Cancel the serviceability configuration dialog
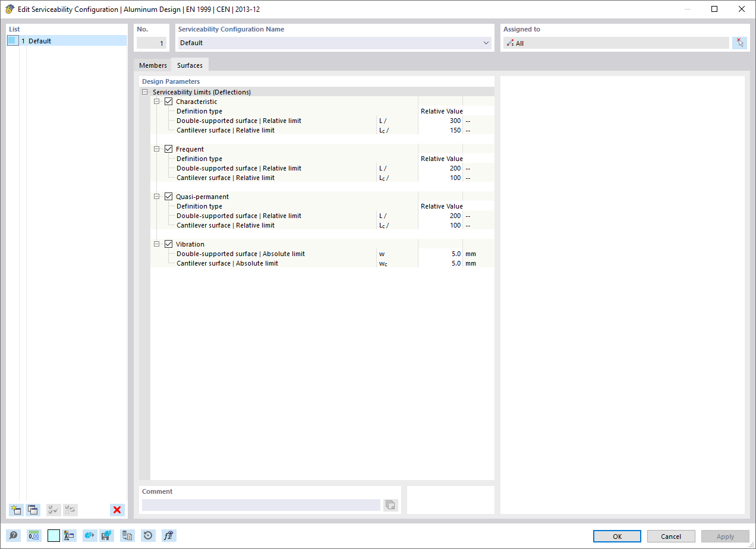 [671, 536]
